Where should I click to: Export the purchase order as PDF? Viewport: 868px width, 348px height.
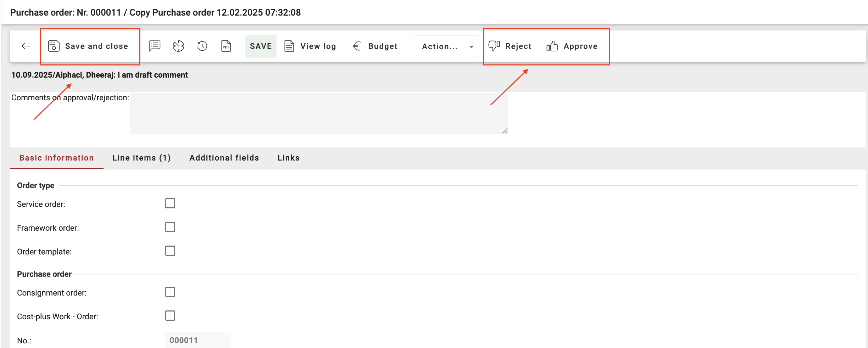click(226, 46)
